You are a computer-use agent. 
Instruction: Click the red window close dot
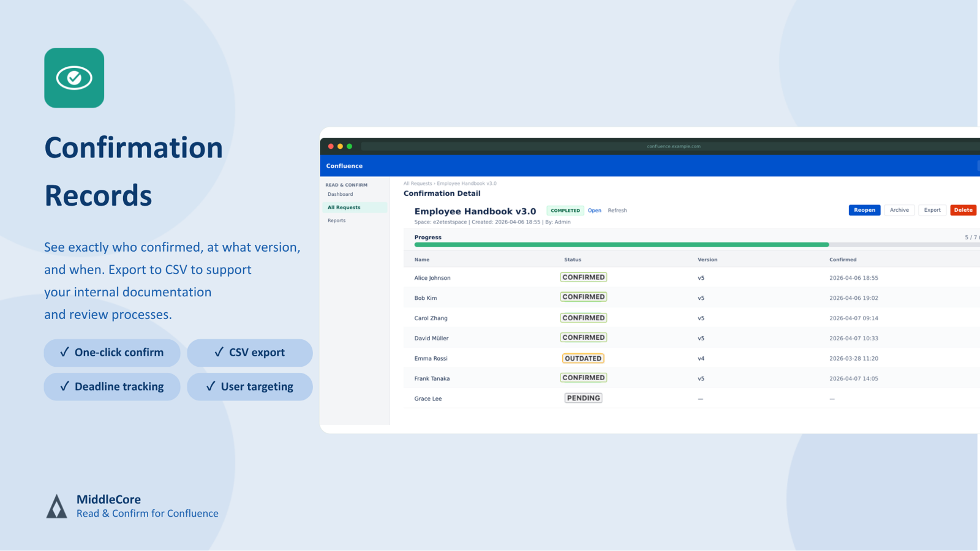tap(331, 146)
